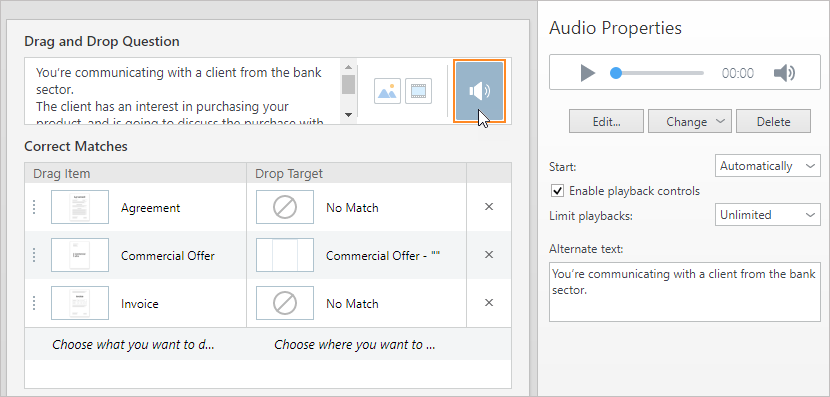Click the Invoice item label
This screenshot has width=830, height=397.
point(140,304)
